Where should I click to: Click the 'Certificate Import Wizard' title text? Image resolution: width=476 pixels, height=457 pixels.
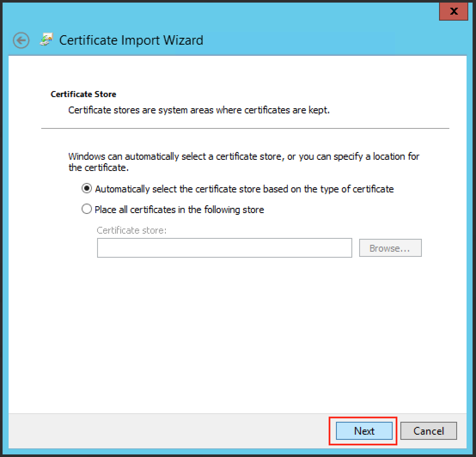pos(131,40)
